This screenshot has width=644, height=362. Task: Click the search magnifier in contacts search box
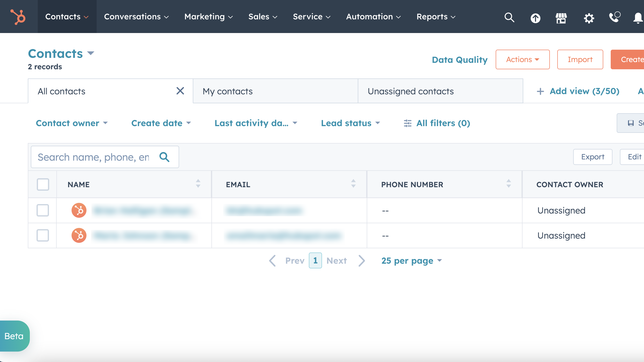[164, 157]
